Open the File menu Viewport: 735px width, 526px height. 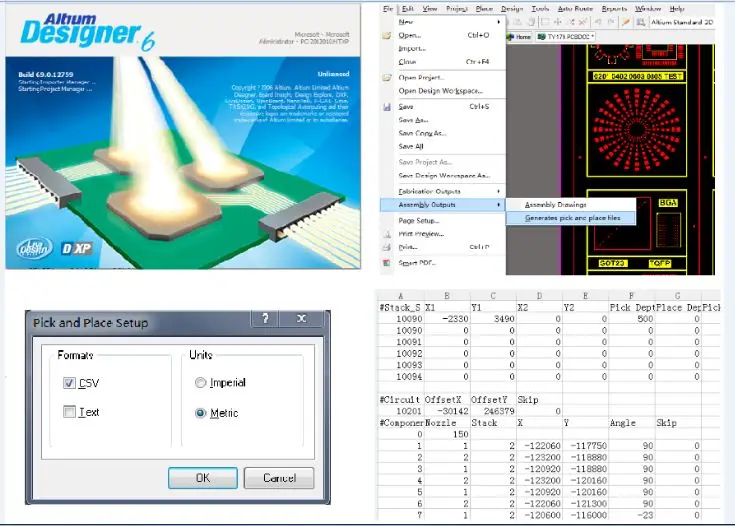(388, 9)
